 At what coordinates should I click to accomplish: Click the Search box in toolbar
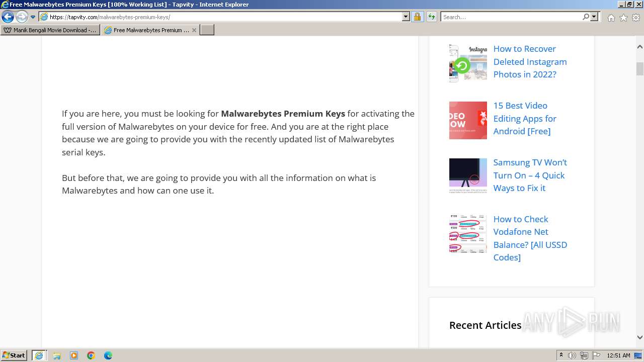[x=511, y=17]
